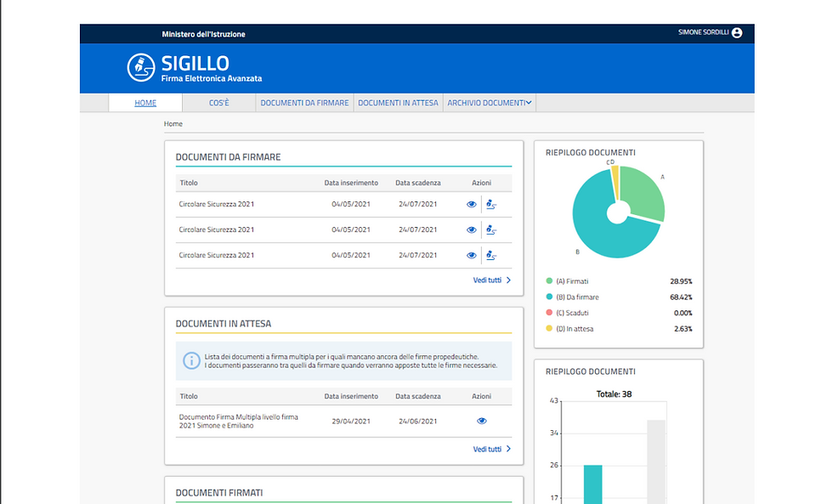Click the info icon in Documenti in Attesa

(x=190, y=360)
